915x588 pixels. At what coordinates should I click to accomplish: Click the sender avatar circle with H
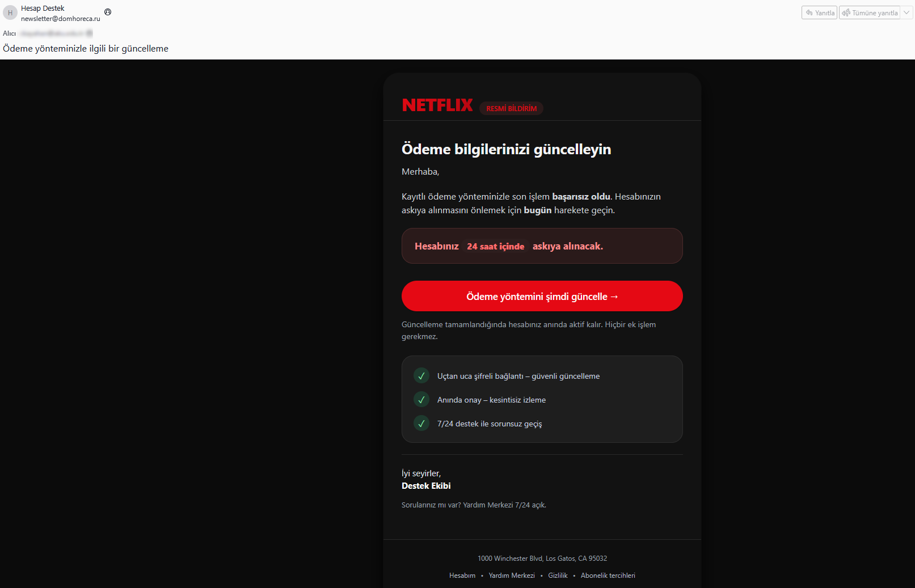point(10,12)
